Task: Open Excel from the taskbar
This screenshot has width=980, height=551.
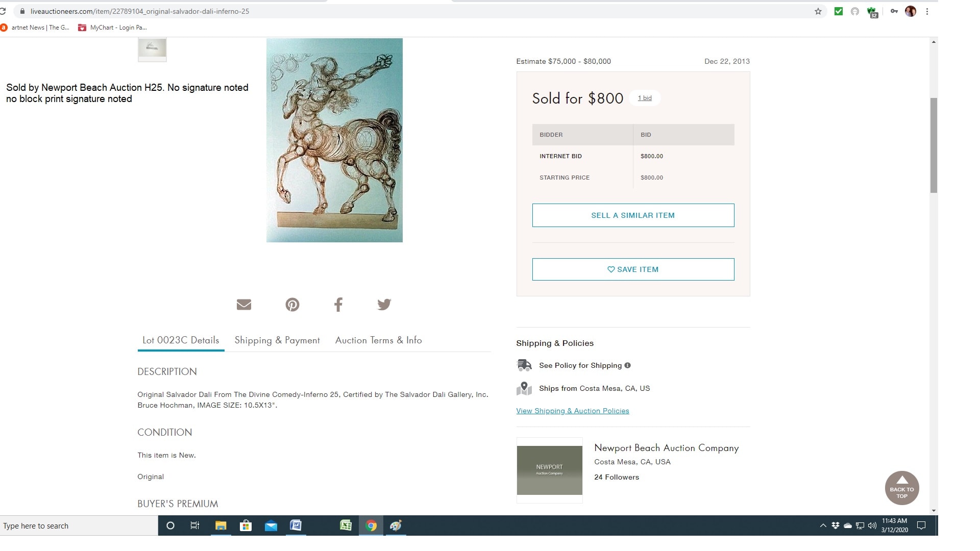Action: coord(346,525)
